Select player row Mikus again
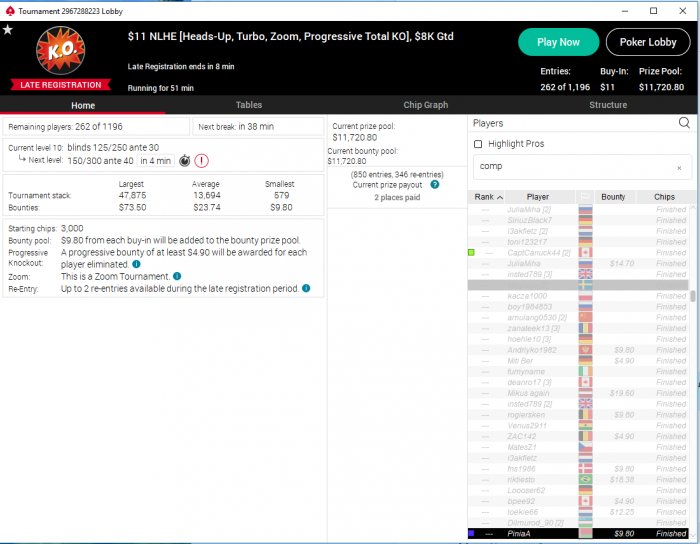This screenshot has height=544, width=700. (578, 393)
